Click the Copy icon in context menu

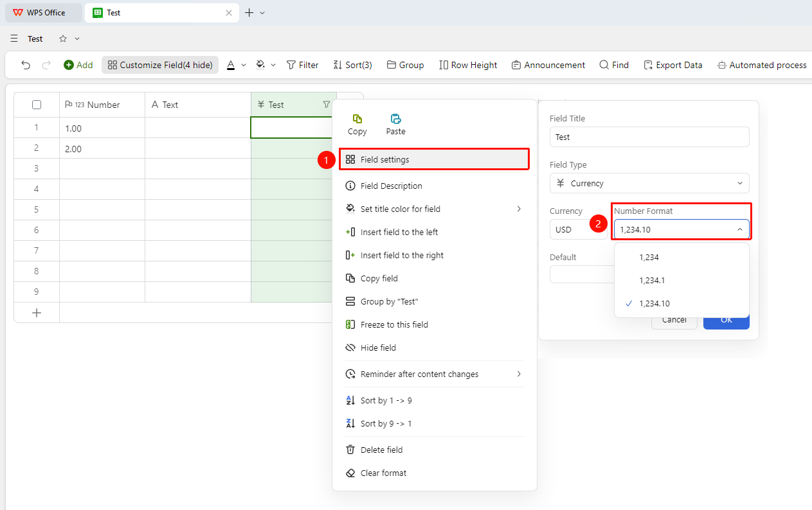[x=357, y=119]
